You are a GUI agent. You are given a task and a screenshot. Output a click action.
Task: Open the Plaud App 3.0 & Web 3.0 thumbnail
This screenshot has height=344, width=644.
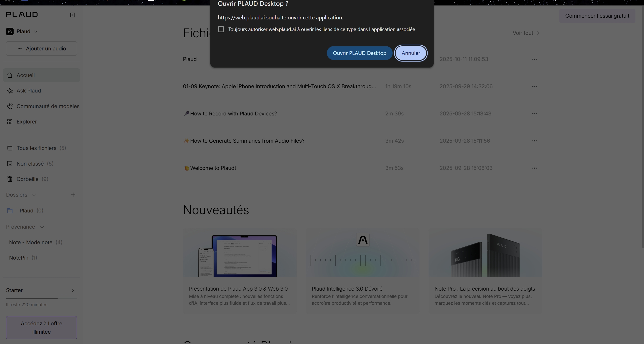click(x=240, y=253)
